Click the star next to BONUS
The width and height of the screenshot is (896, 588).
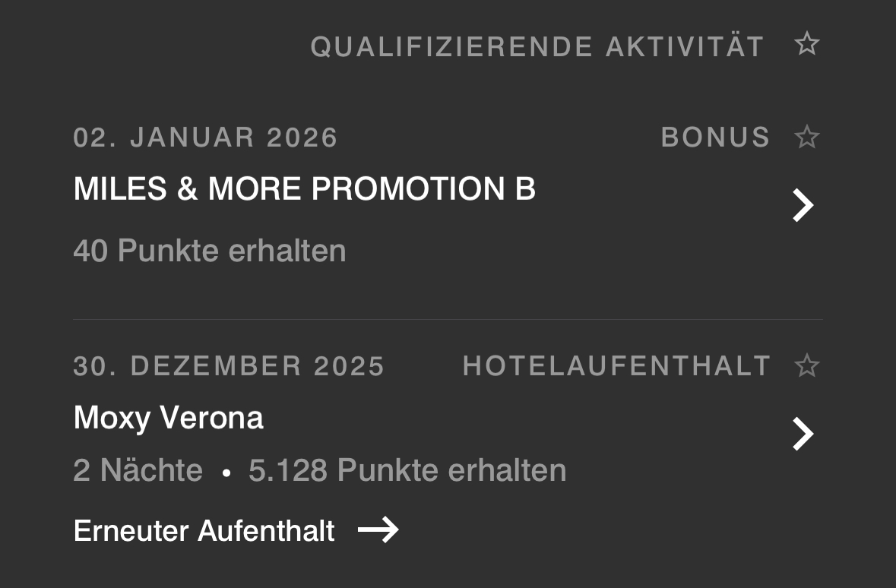(x=806, y=138)
